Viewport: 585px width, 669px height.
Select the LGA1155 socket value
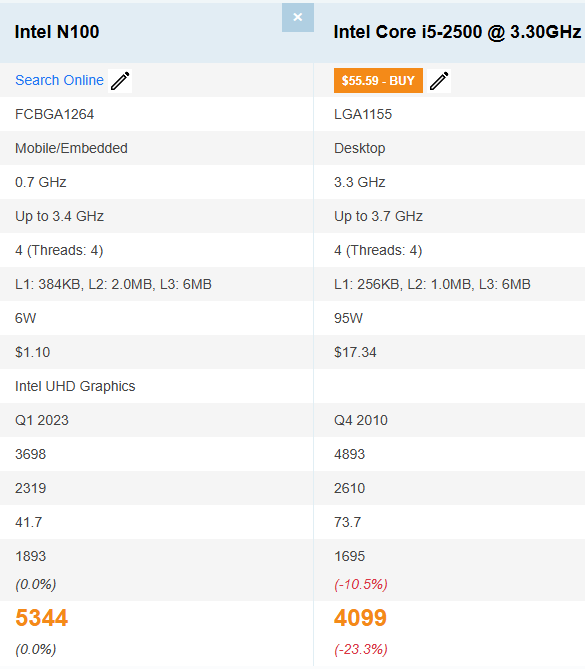point(363,114)
